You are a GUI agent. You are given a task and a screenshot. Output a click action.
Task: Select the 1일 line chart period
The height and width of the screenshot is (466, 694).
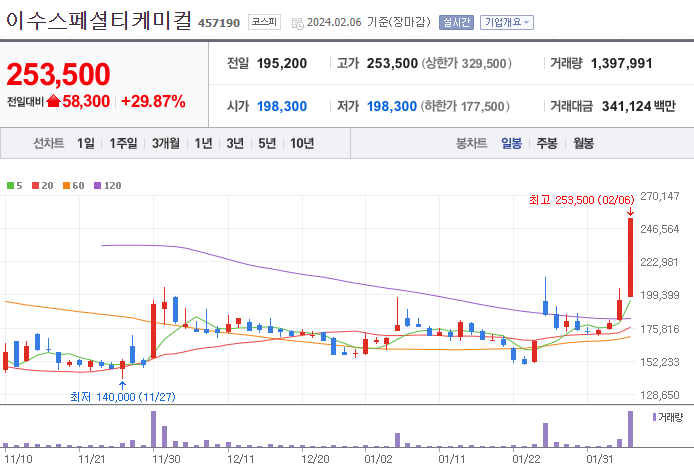85,143
